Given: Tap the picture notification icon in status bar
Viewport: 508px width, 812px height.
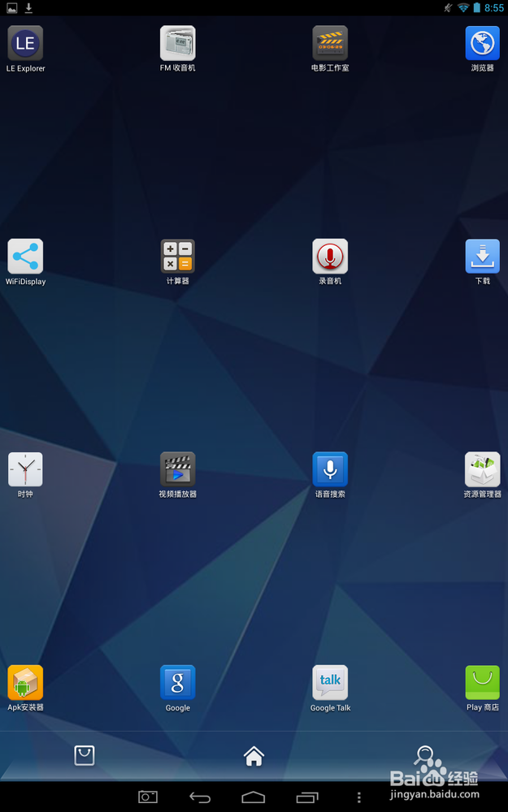Looking at the screenshot, I should [x=11, y=8].
